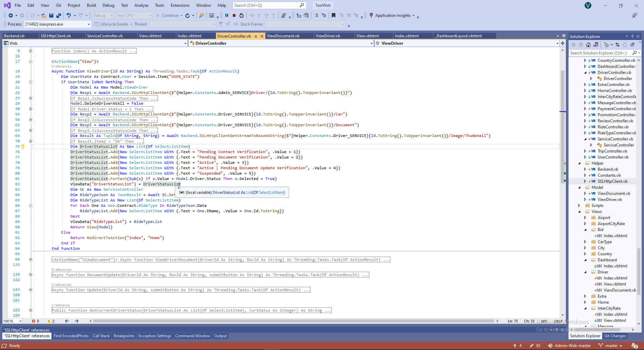Open the ViewDriver member dropdown
This screenshot has height=350, width=644.
tap(467, 43)
